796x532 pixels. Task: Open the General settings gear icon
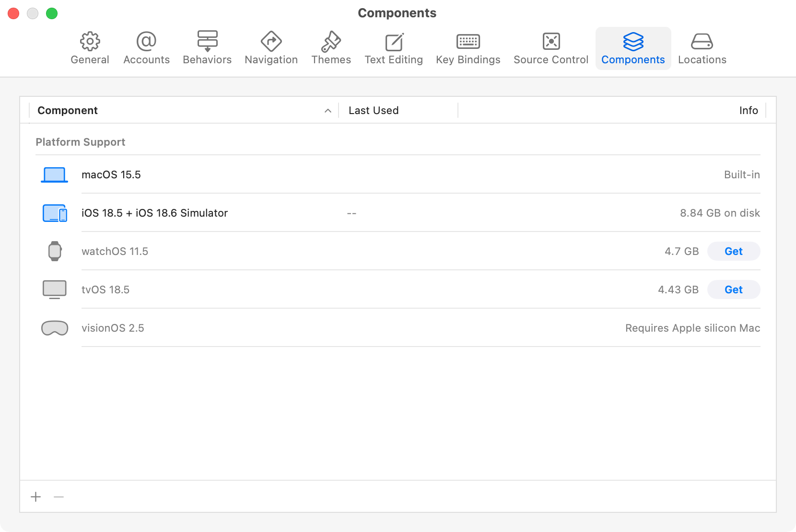(90, 41)
